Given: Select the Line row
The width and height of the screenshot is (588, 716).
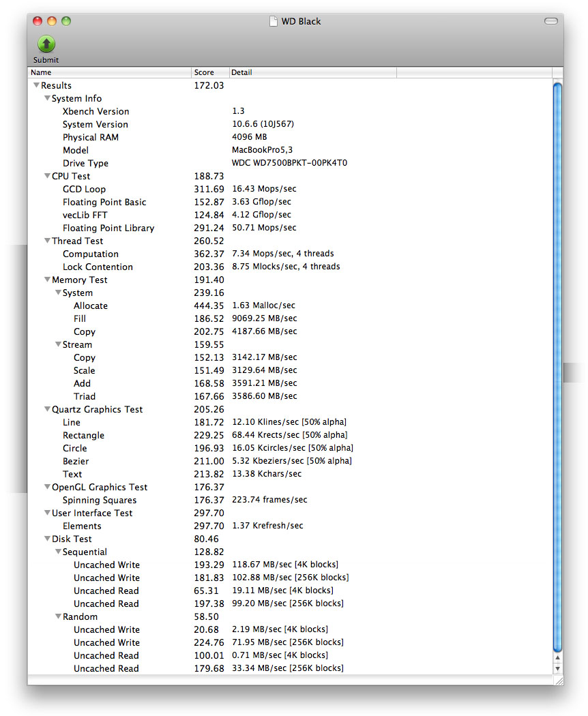Looking at the screenshot, I should click(x=290, y=422).
